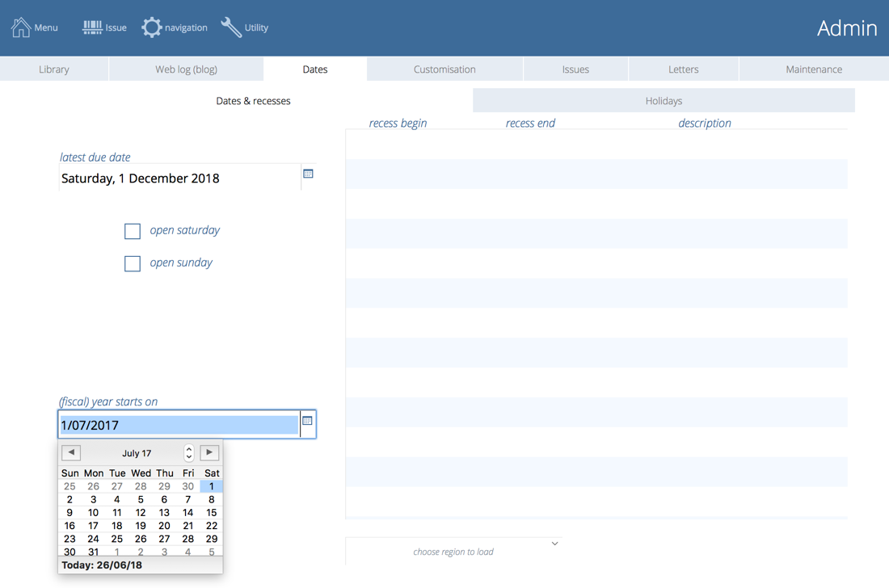Click the latest due date field

tap(178, 178)
